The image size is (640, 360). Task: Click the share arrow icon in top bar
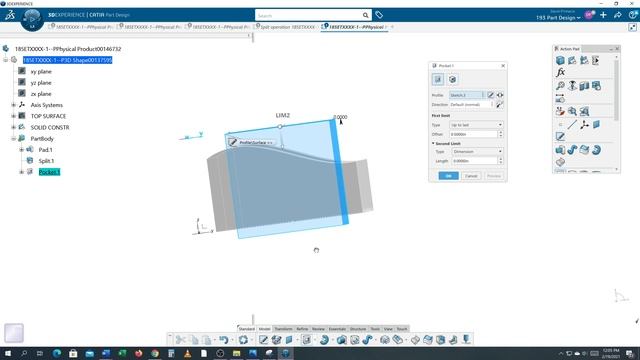pos(618,15)
